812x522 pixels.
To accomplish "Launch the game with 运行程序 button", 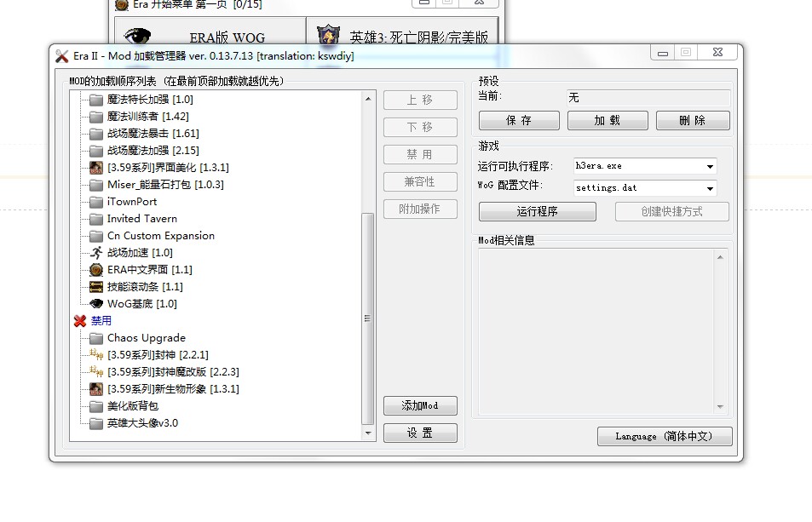I will pos(538,211).
